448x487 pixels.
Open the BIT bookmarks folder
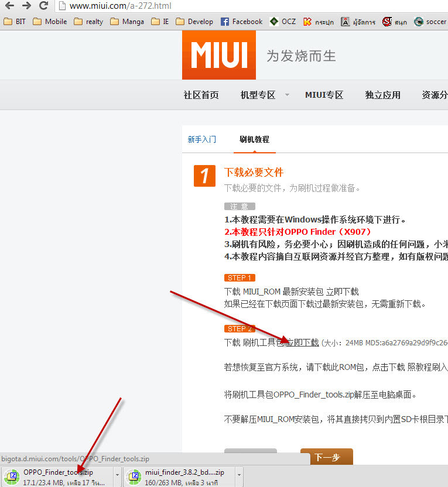pos(15,22)
